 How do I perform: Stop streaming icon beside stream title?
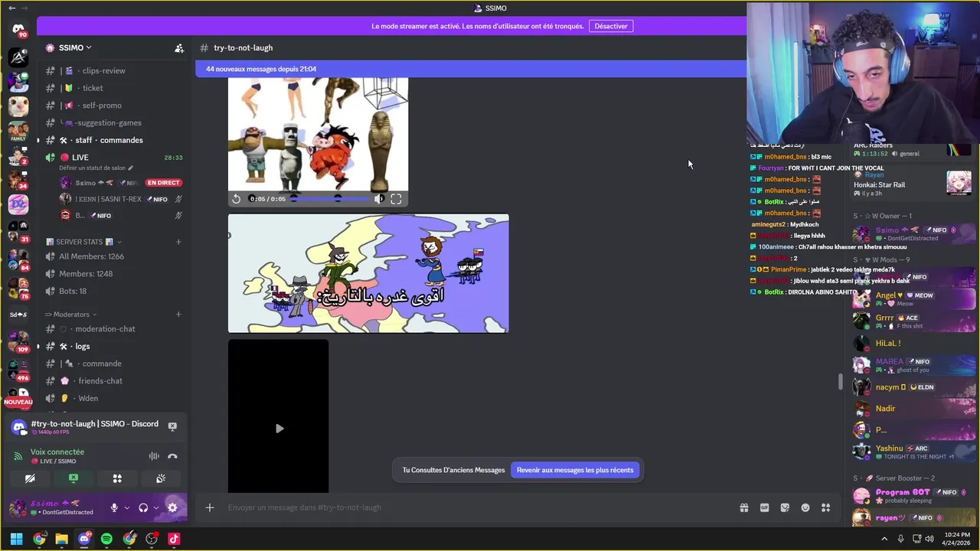pyautogui.click(x=172, y=426)
